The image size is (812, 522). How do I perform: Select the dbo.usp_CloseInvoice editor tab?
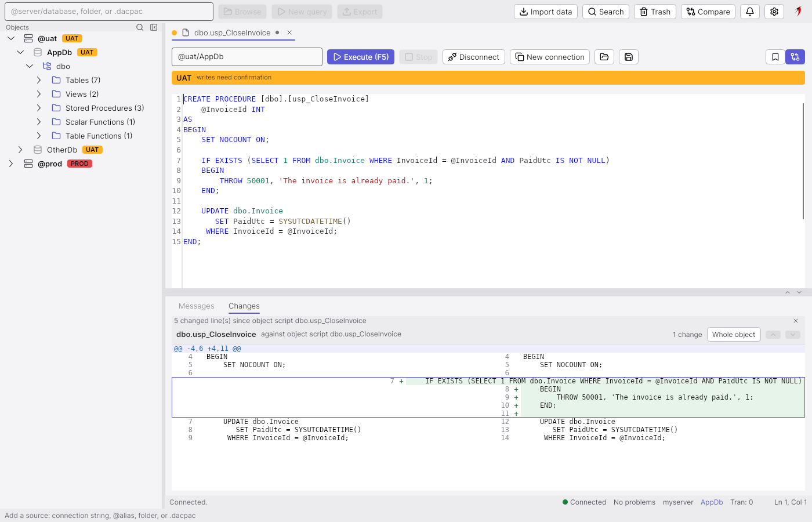coord(232,32)
